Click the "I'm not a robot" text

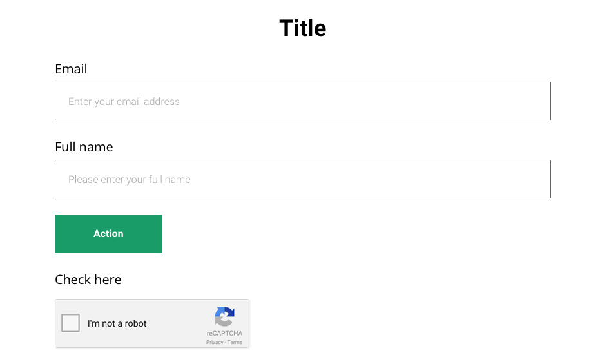[x=117, y=323]
